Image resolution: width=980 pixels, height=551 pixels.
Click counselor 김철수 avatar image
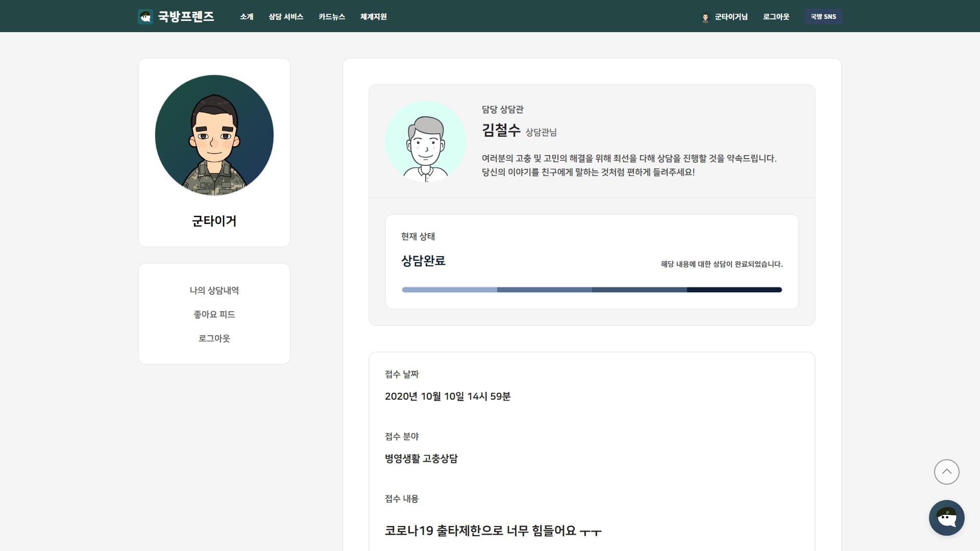(426, 141)
